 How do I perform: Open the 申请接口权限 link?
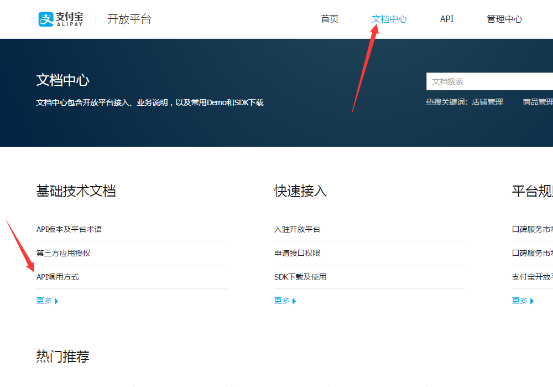point(297,253)
